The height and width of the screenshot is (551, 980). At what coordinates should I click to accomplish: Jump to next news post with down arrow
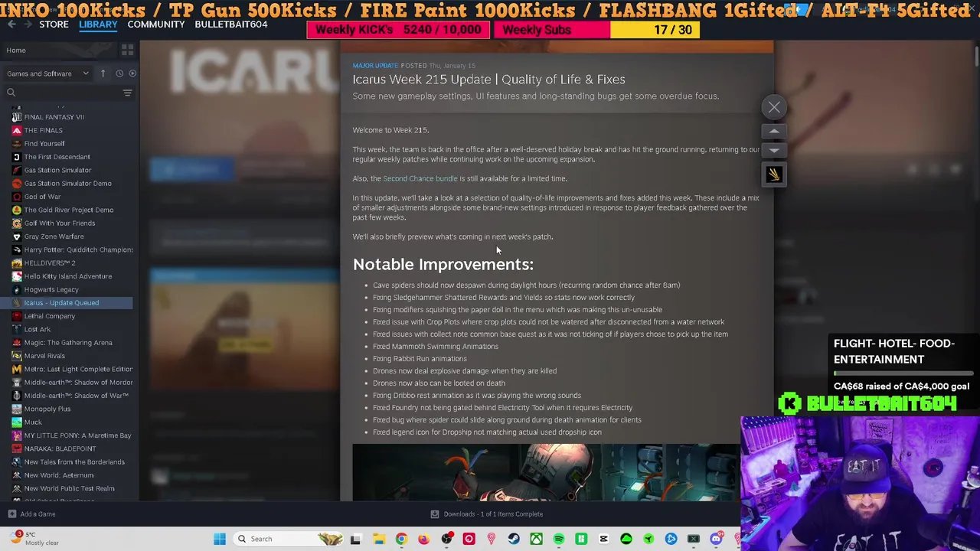pyautogui.click(x=774, y=151)
